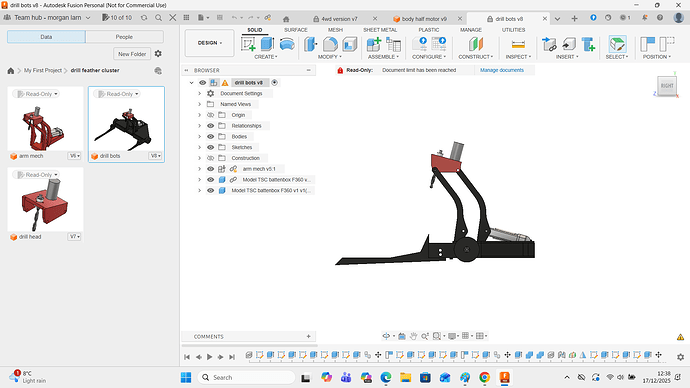690x388 pixels.
Task: Select the Shell tool
Action: coord(349,44)
